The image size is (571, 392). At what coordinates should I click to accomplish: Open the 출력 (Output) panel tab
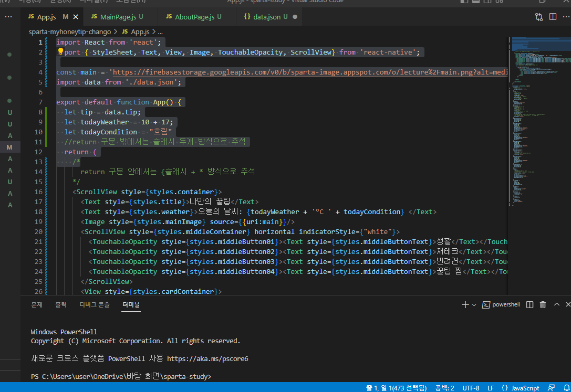point(61,305)
